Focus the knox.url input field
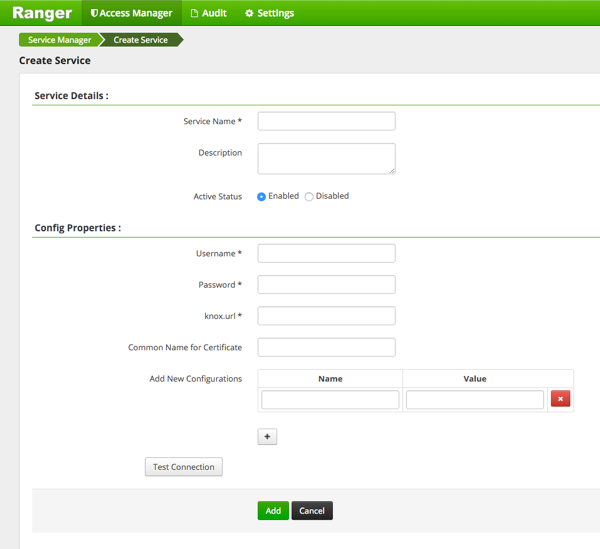The width and height of the screenshot is (600, 549). 326,316
